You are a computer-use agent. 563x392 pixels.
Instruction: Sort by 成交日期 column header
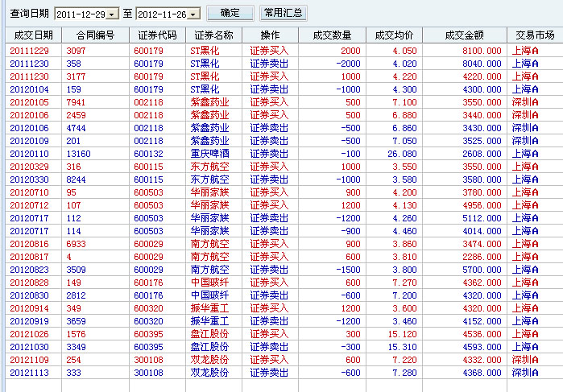pos(33,35)
